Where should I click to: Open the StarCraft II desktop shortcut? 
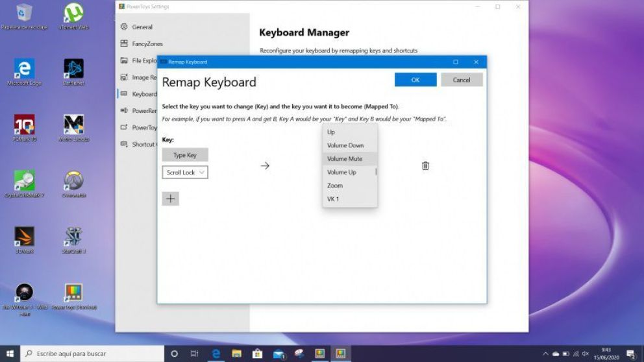(74, 240)
